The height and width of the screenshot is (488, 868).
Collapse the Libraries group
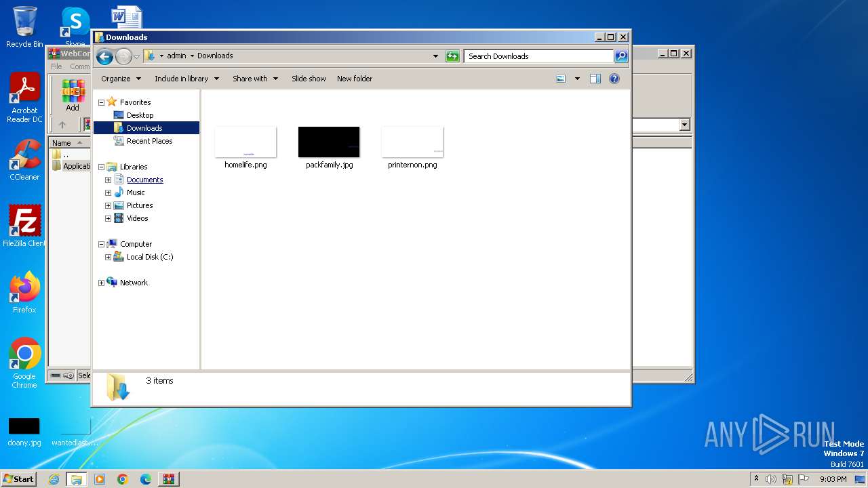click(101, 167)
